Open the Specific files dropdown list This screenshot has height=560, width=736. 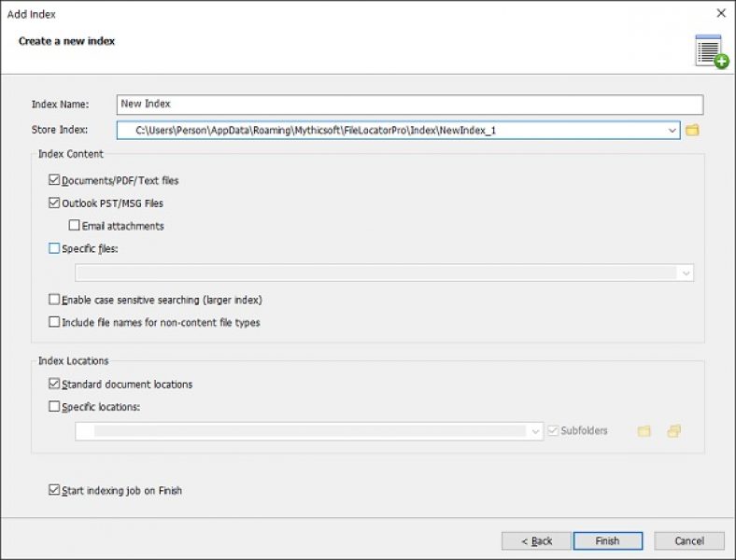tap(686, 273)
